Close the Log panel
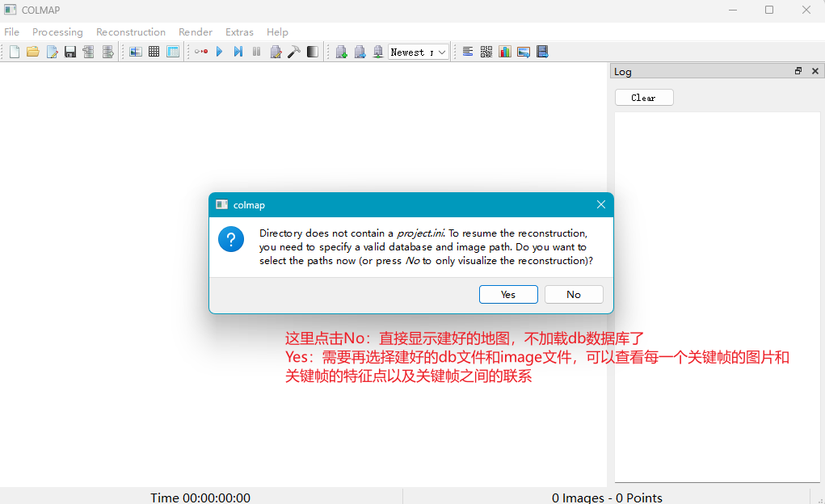825x504 pixels. [x=815, y=71]
